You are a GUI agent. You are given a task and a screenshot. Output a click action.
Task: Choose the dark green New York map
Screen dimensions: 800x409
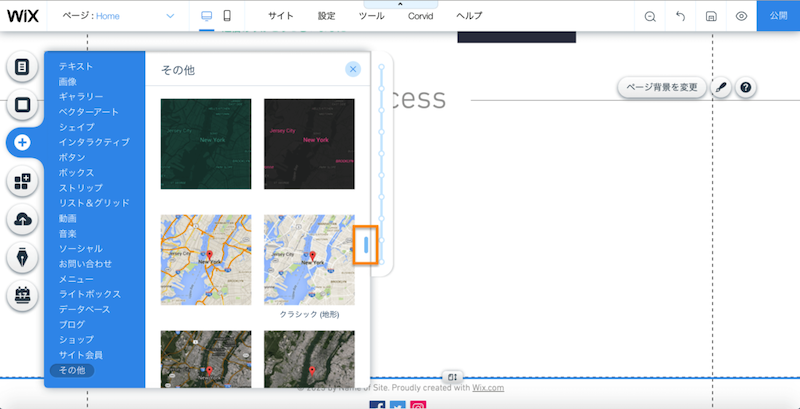(x=206, y=144)
